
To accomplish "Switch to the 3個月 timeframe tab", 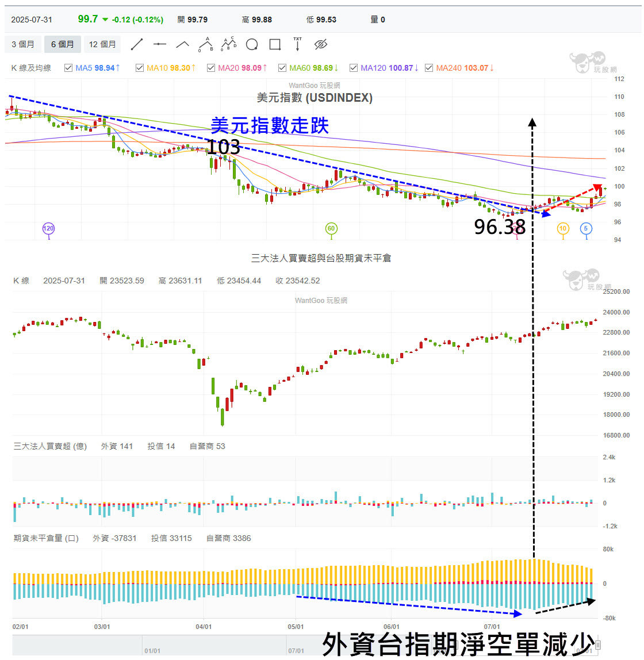I will [x=23, y=44].
